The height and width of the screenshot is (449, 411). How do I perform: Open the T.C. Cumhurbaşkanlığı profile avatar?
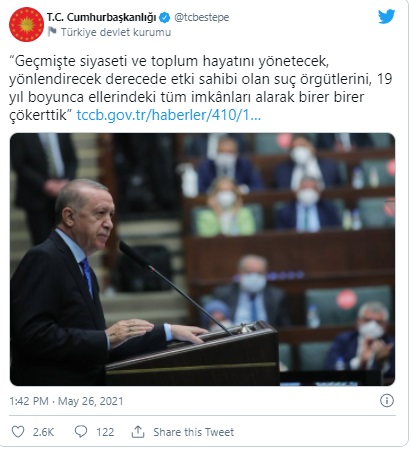tap(26, 24)
